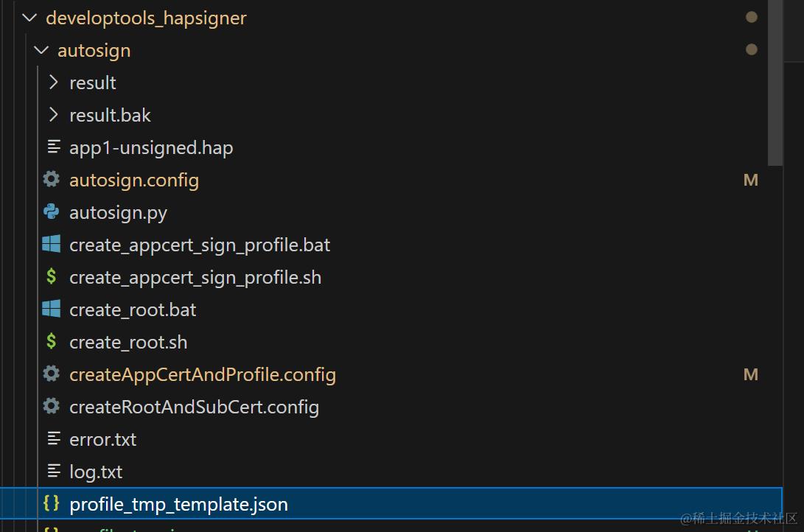
Task: Click Windows icon of create_appcert_sign_profile.bat
Action: tap(52, 244)
